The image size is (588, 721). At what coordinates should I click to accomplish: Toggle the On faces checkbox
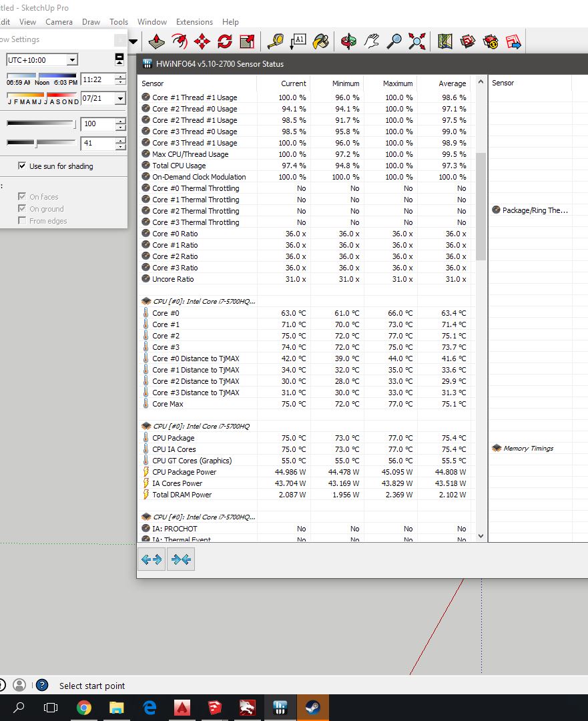point(21,196)
